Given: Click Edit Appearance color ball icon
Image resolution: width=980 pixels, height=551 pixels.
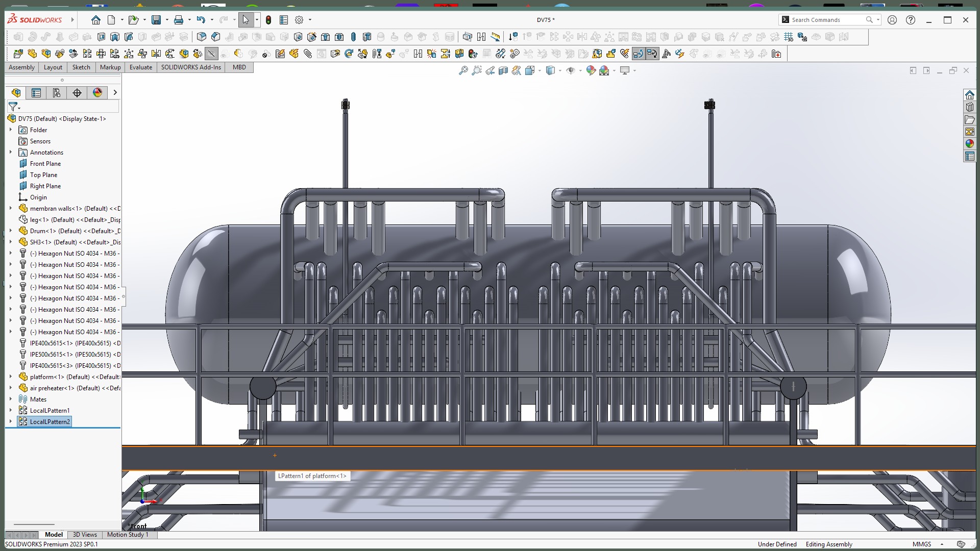Looking at the screenshot, I should (591, 70).
